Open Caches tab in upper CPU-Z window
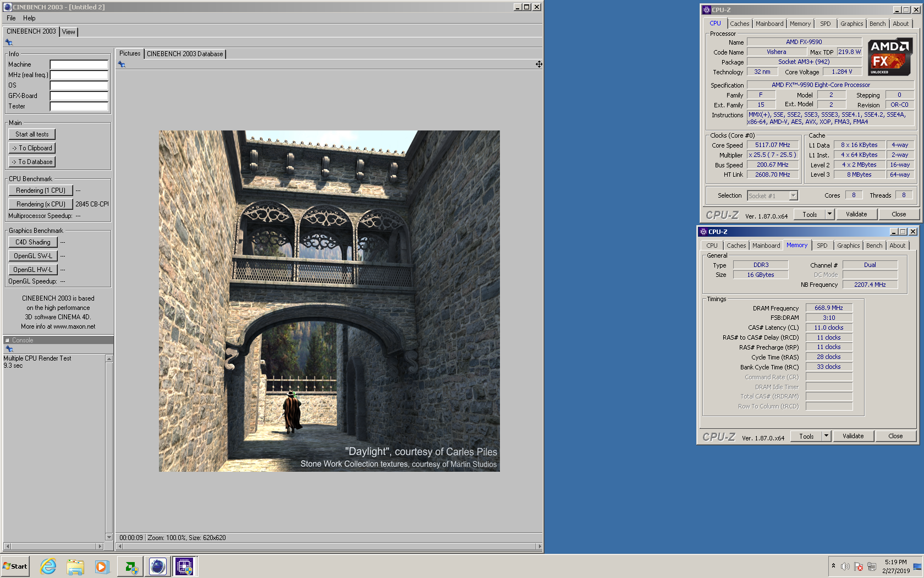The width and height of the screenshot is (924, 578). click(x=740, y=24)
